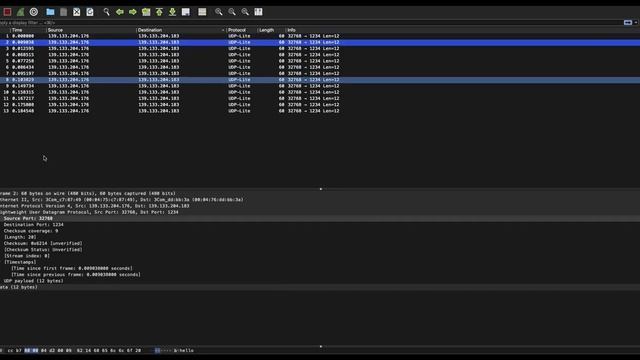Select packet number 9 row

pyautogui.click(x=320, y=86)
